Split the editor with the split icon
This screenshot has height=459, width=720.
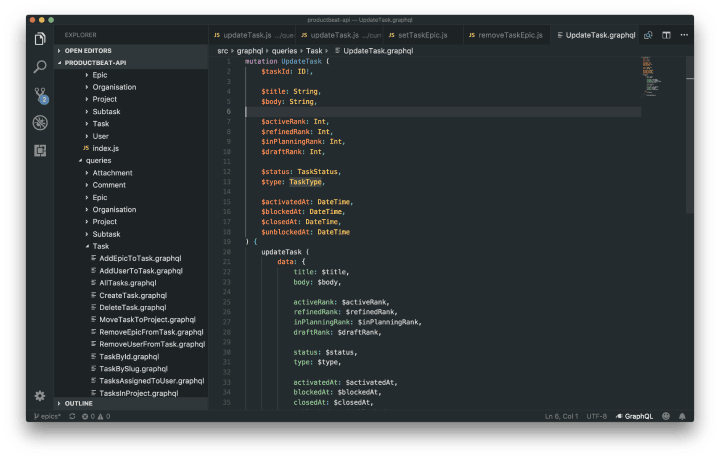pos(666,35)
